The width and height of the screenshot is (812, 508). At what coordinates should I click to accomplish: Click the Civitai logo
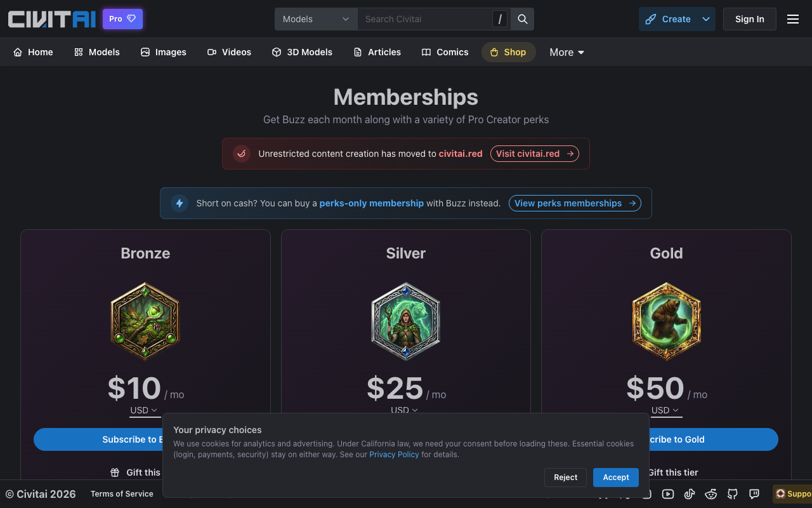(x=52, y=19)
